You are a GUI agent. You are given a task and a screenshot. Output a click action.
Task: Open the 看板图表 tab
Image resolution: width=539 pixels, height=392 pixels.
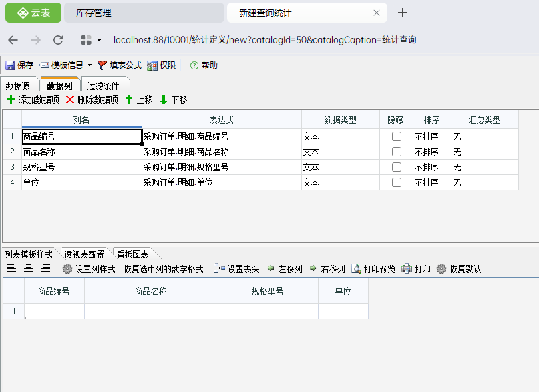(133, 254)
